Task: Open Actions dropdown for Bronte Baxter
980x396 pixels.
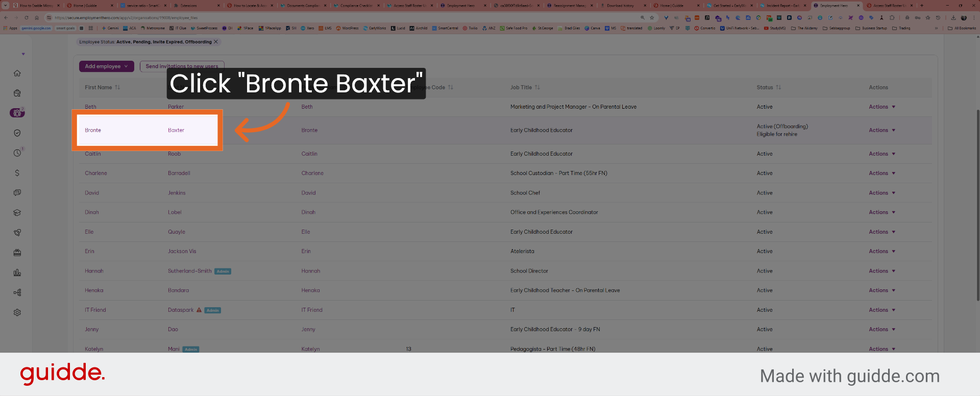Action: (x=882, y=130)
